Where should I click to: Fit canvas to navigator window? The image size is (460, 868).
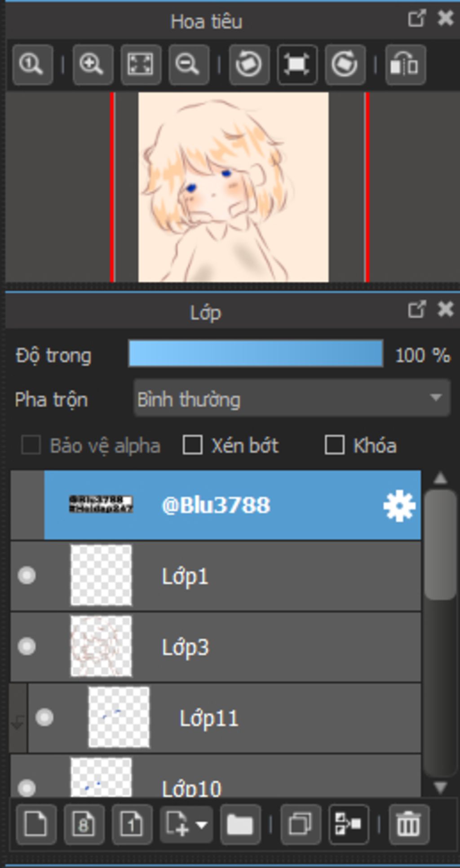(141, 65)
